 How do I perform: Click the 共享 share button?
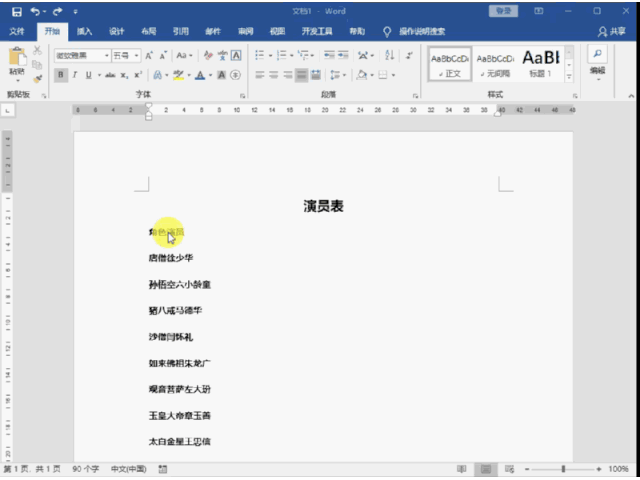click(x=612, y=31)
